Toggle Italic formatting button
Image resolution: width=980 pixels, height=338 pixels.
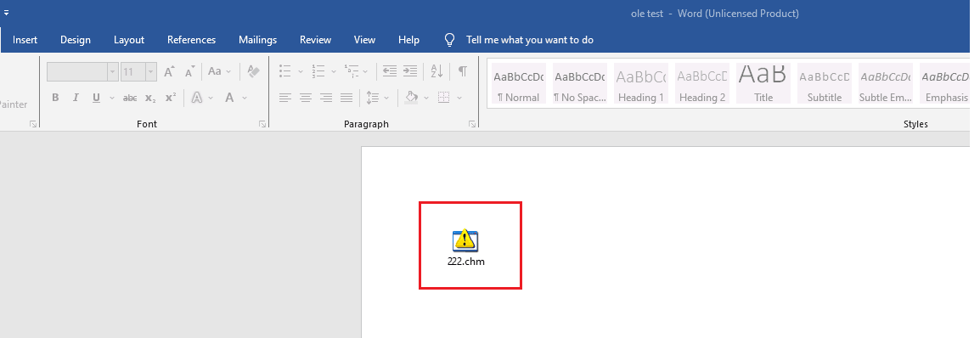point(76,98)
